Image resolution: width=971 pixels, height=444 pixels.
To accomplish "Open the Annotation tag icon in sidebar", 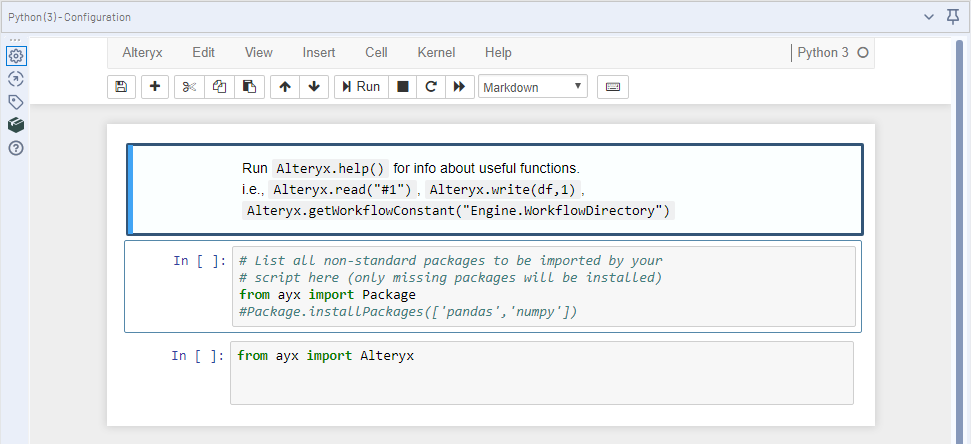I will tap(16, 102).
